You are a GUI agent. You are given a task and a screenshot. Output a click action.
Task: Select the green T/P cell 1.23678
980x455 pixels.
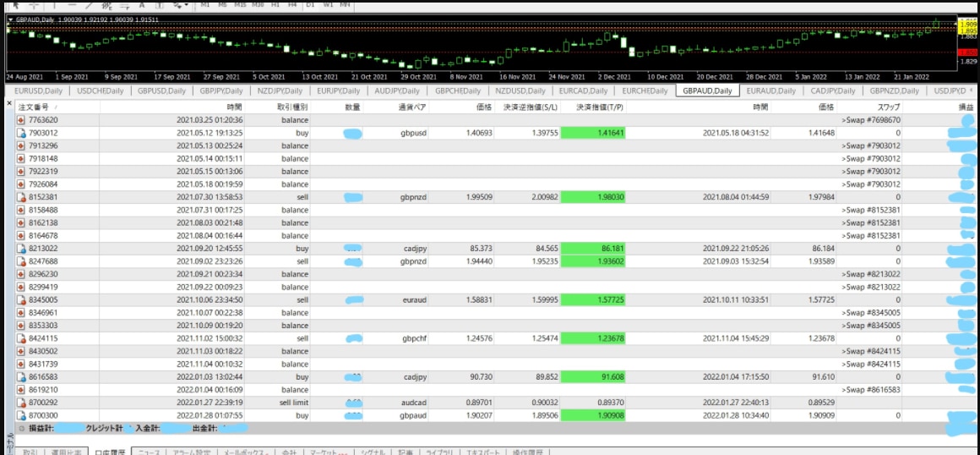point(594,338)
